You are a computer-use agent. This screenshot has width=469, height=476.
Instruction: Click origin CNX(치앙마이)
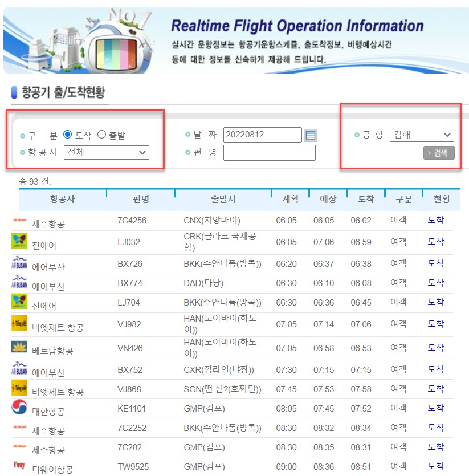click(212, 221)
